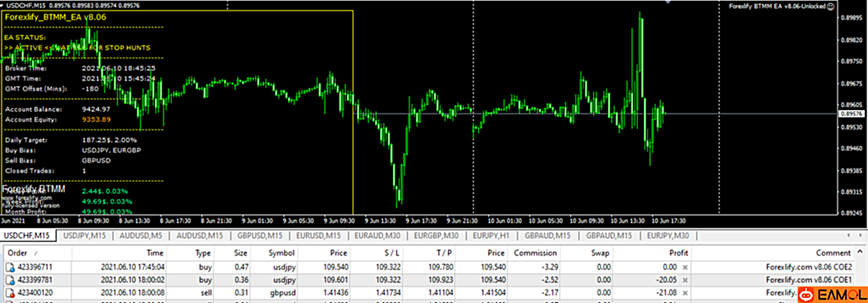Click comment 'Forexlify.com v8.06 COE2'
The width and height of the screenshot is (868, 303).
point(808,266)
